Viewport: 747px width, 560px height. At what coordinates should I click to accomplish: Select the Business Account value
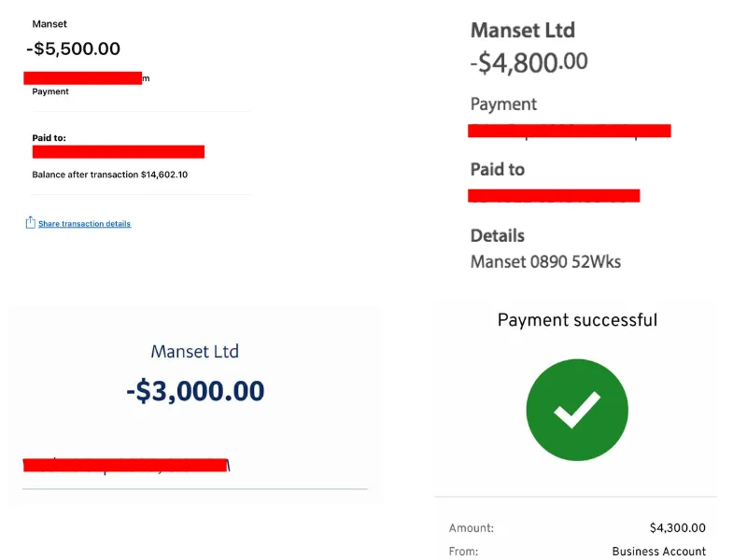pos(658,552)
